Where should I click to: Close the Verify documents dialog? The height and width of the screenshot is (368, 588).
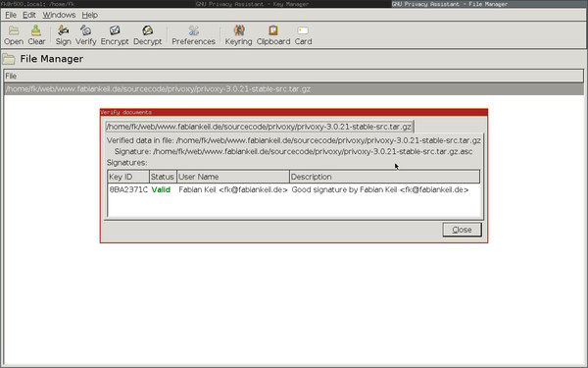tap(462, 230)
